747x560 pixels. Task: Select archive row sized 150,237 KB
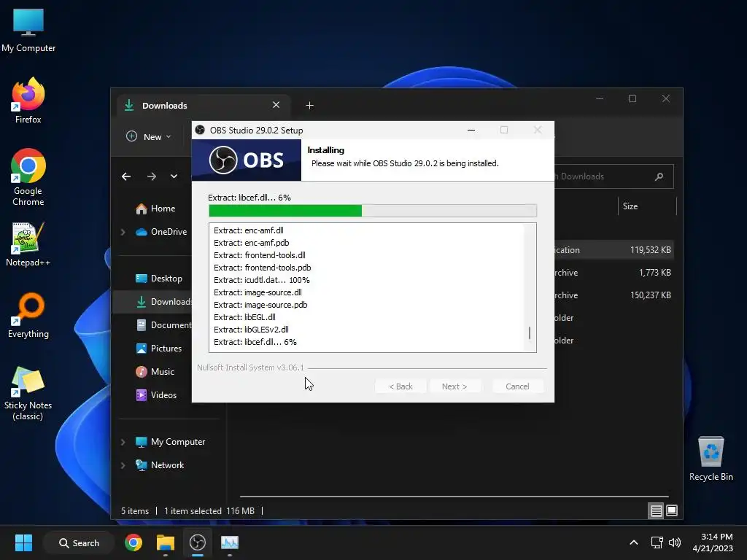pyautogui.click(x=614, y=295)
